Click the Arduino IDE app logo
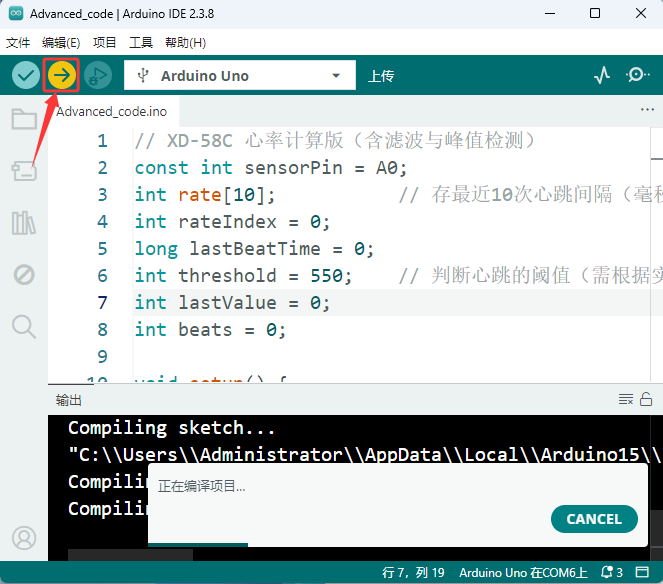Image resolution: width=663 pixels, height=584 pixels. [x=16, y=14]
